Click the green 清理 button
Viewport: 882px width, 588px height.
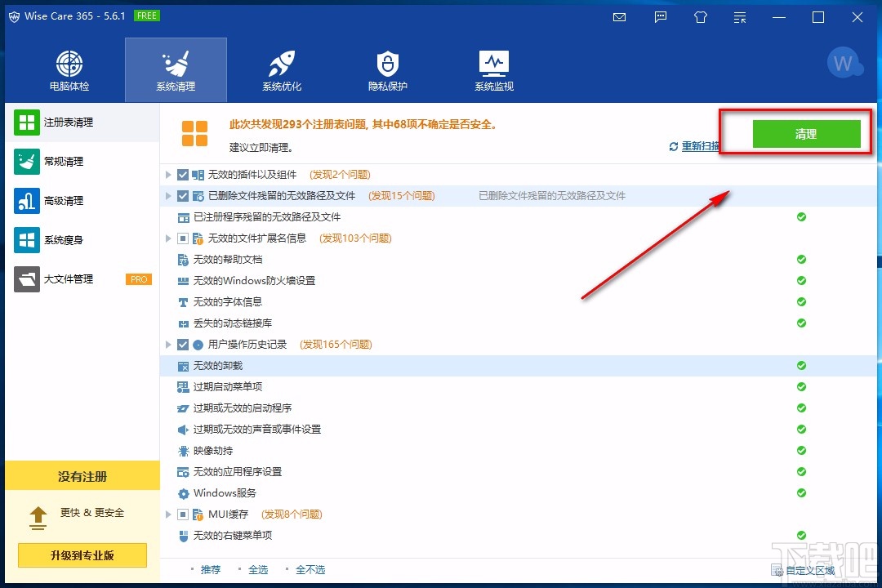806,134
